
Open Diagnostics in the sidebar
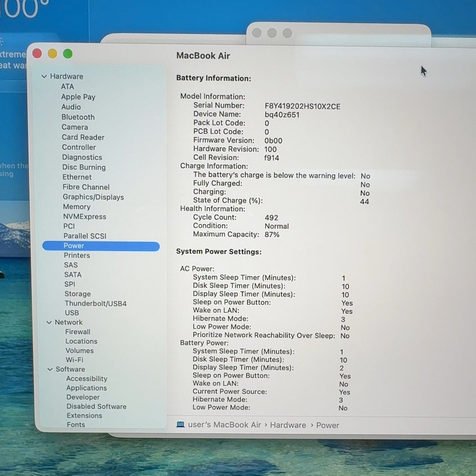pos(82,157)
